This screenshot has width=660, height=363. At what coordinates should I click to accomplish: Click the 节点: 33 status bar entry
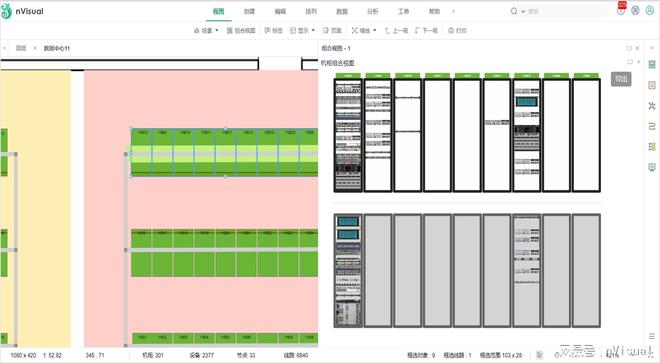[x=246, y=355]
